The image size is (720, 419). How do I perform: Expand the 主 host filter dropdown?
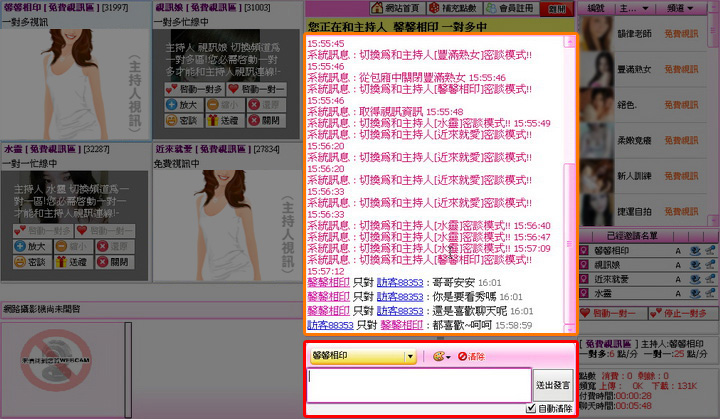coord(632,8)
